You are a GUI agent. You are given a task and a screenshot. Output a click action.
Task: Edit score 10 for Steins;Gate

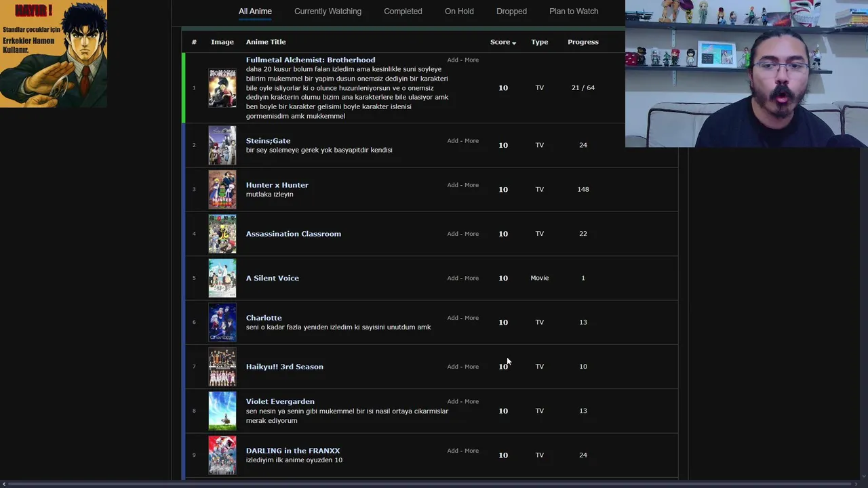503,145
